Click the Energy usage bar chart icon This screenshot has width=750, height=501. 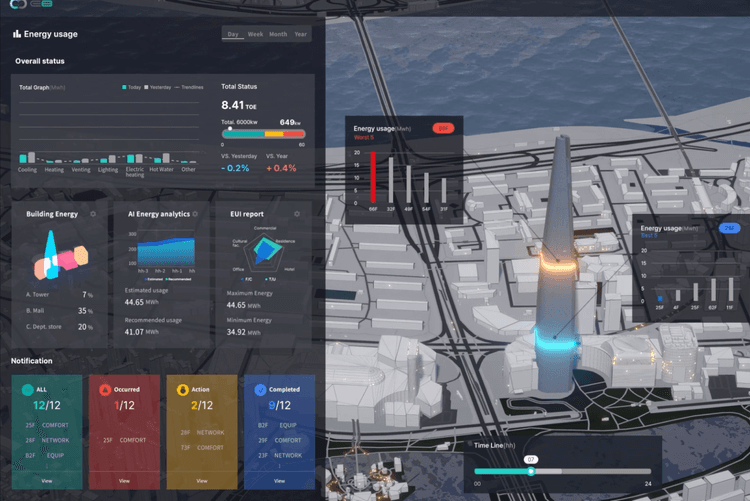tap(17, 33)
